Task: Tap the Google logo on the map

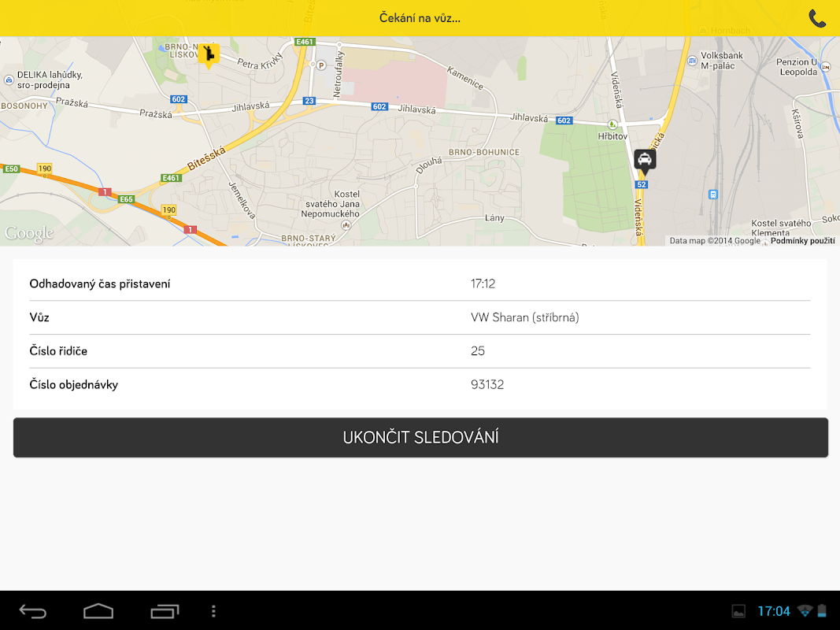Action: 29,234
